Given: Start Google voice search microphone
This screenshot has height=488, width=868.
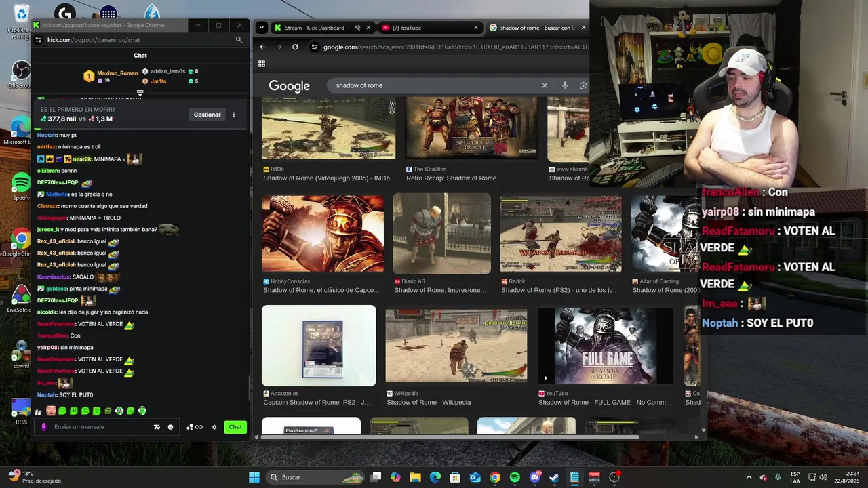Looking at the screenshot, I should point(565,85).
